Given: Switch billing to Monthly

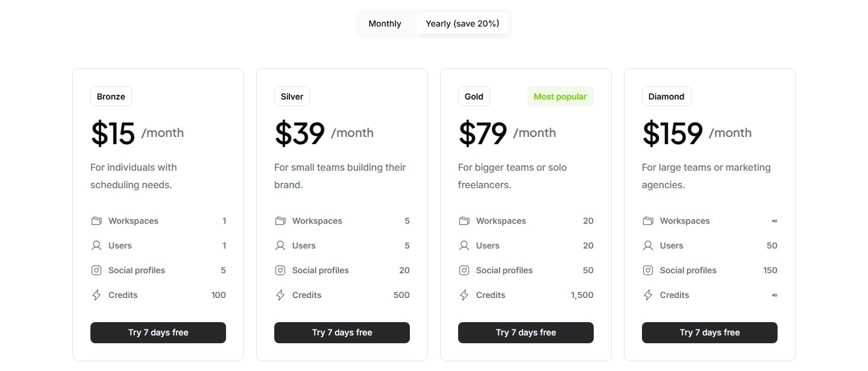Looking at the screenshot, I should [x=385, y=24].
